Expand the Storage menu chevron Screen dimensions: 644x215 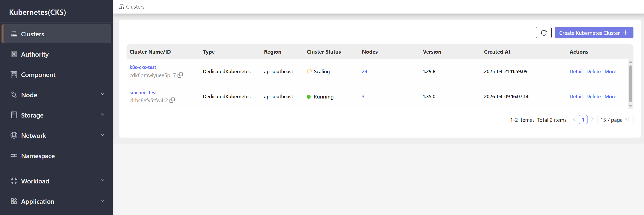(102, 115)
